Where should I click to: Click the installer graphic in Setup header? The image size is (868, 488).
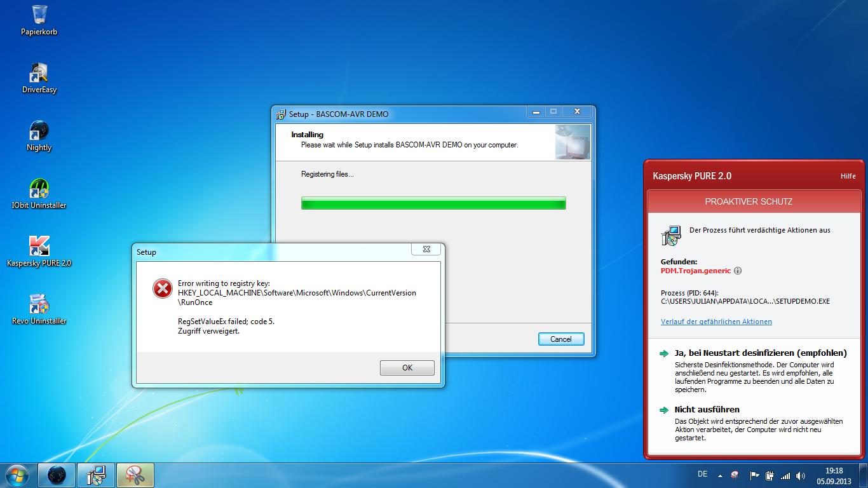[573, 141]
